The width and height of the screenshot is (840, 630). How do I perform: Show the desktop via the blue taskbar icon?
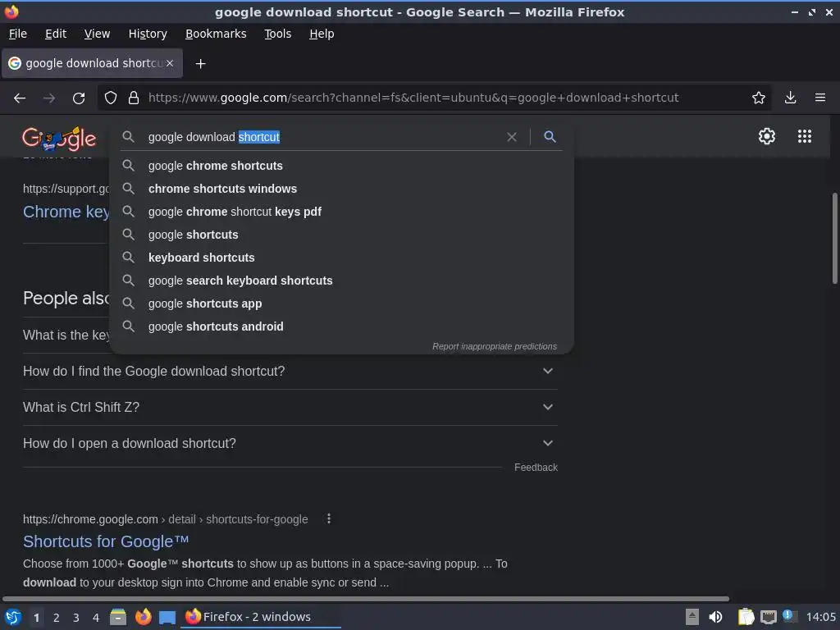click(167, 617)
